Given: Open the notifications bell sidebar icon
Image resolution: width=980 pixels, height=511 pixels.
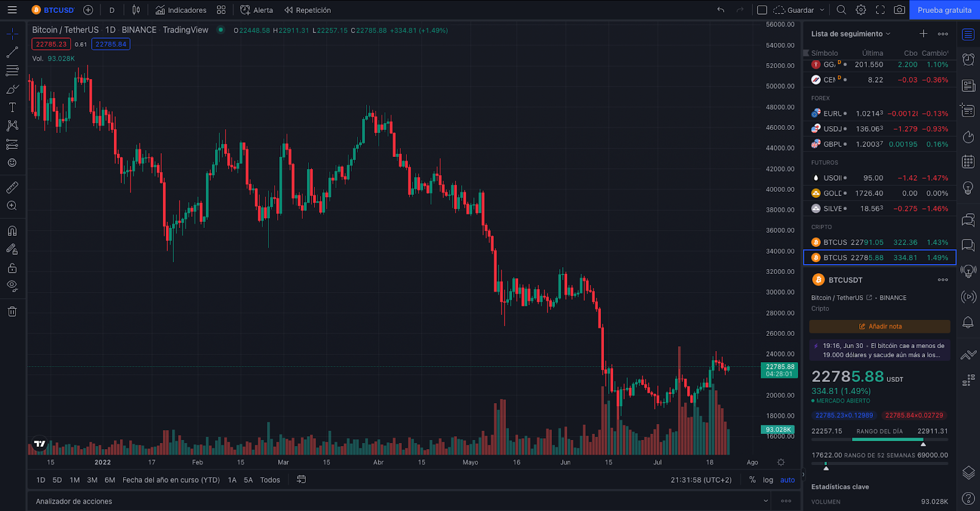Looking at the screenshot, I should [968, 322].
